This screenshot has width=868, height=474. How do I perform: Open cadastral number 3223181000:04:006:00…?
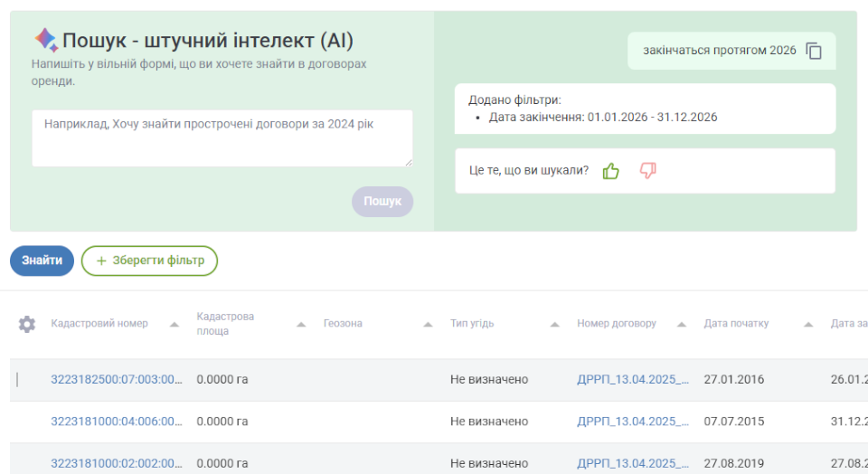tap(117, 422)
